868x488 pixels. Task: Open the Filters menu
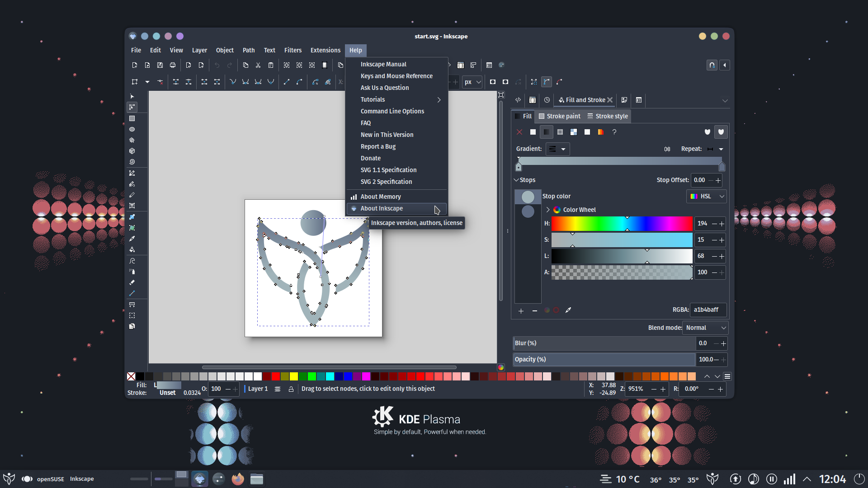pos(292,50)
